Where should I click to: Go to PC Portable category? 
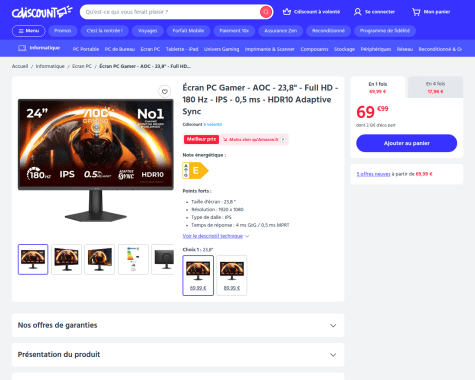click(86, 49)
